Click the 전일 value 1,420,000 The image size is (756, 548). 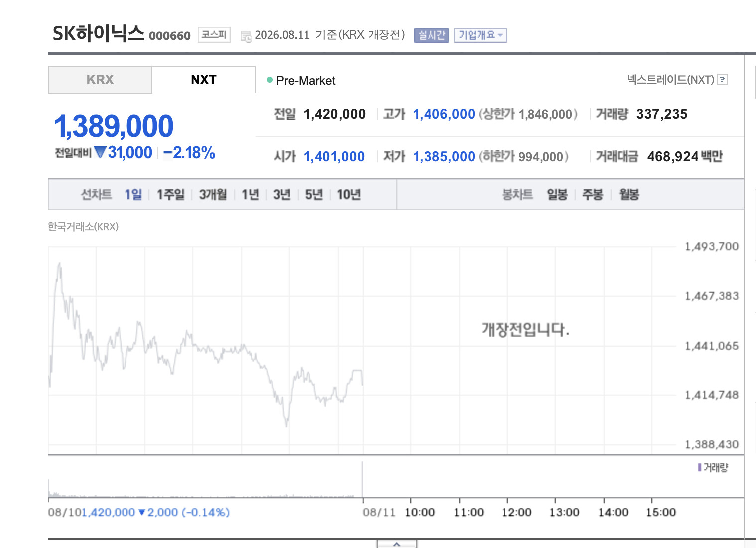tap(335, 114)
